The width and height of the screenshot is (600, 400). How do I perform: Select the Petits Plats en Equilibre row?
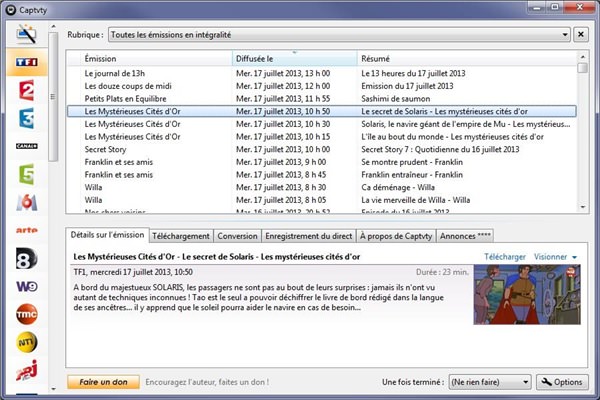click(321, 98)
